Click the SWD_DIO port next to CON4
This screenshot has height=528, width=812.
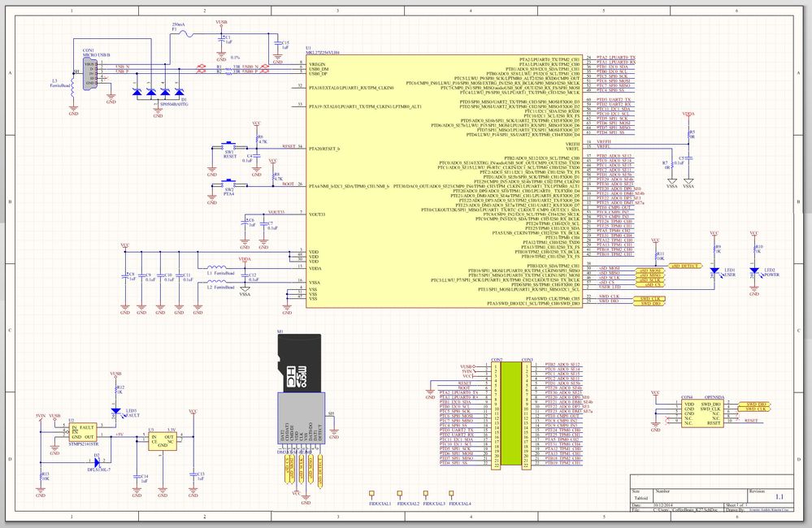click(754, 405)
